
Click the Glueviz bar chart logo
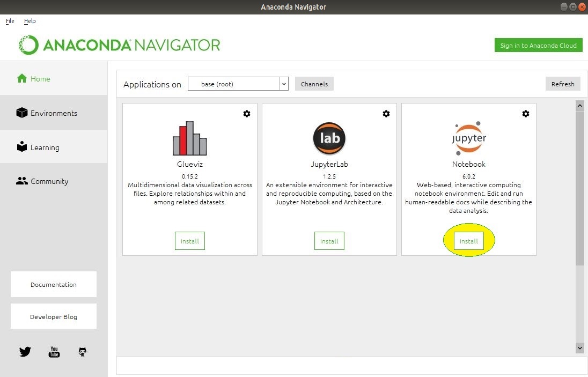(190, 138)
